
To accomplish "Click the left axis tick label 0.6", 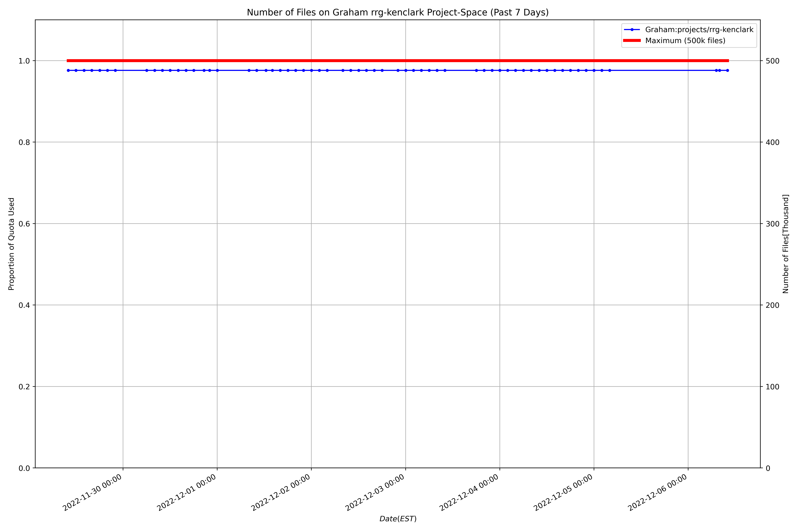I will [x=24, y=224].
